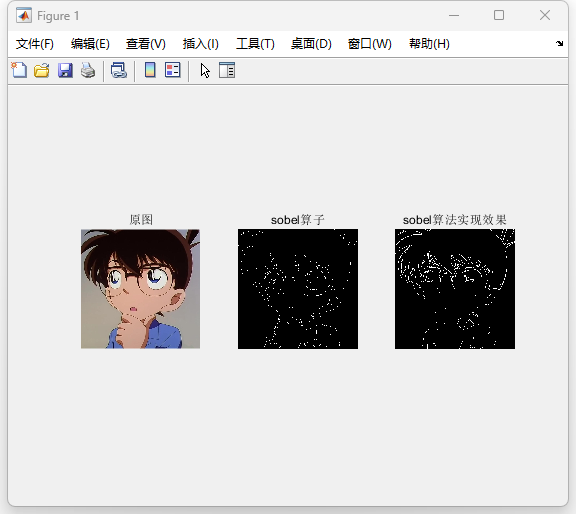
Task: Open the 编辑(E) menu
Action: pos(90,44)
